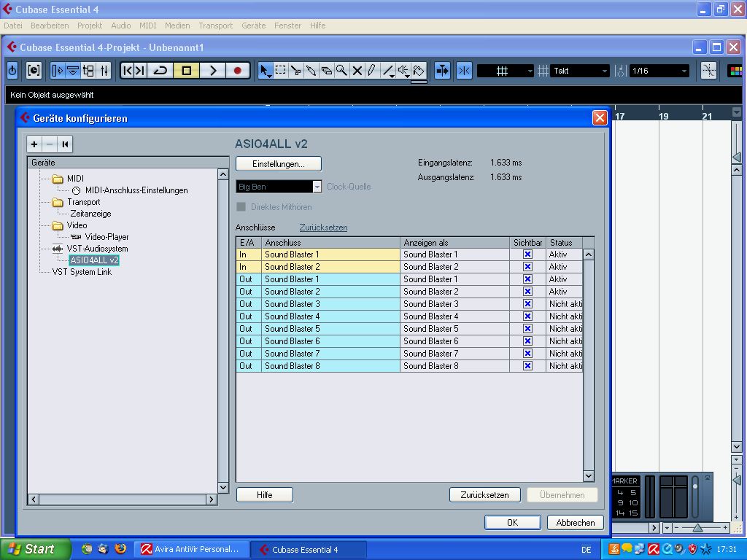Select ASIO4ALL v2 in device tree
Image resolution: width=747 pixels, height=560 pixels.
94,260
